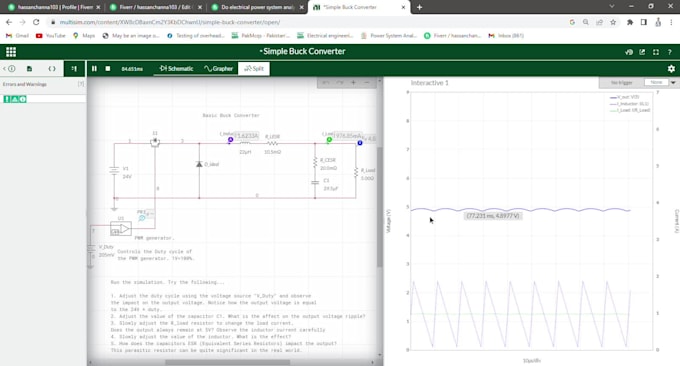Select the R_CESR resistor

pyautogui.click(x=315, y=163)
